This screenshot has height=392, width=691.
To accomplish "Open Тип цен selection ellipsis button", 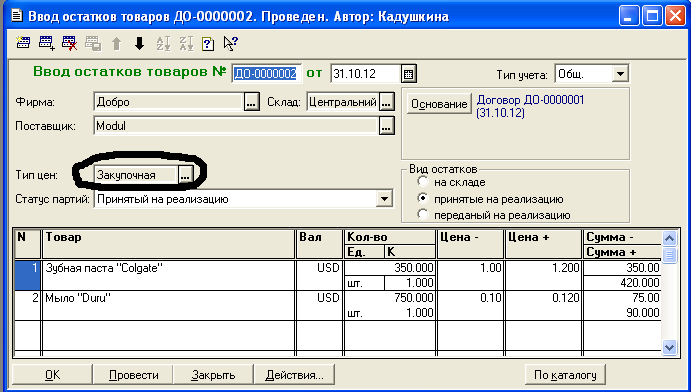I will (185, 175).
